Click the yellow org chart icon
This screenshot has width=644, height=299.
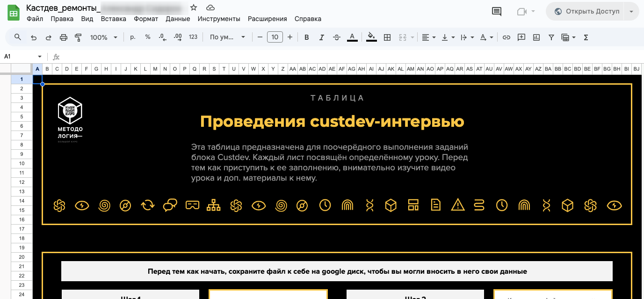click(x=213, y=205)
